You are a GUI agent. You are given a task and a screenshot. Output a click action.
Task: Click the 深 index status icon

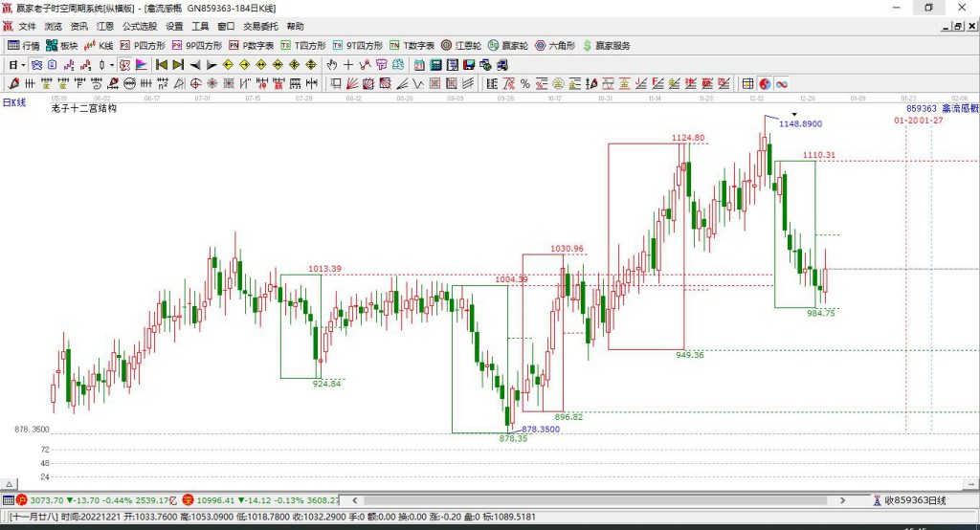click(x=189, y=500)
